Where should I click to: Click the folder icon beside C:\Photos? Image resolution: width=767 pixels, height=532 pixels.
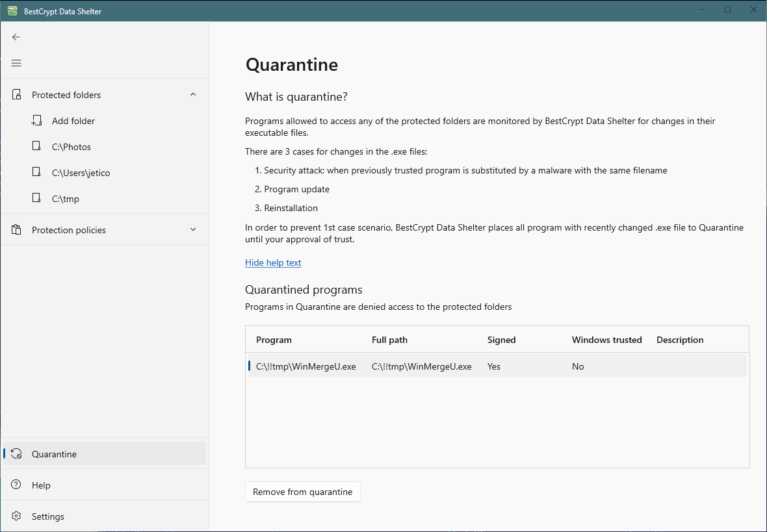(36, 146)
